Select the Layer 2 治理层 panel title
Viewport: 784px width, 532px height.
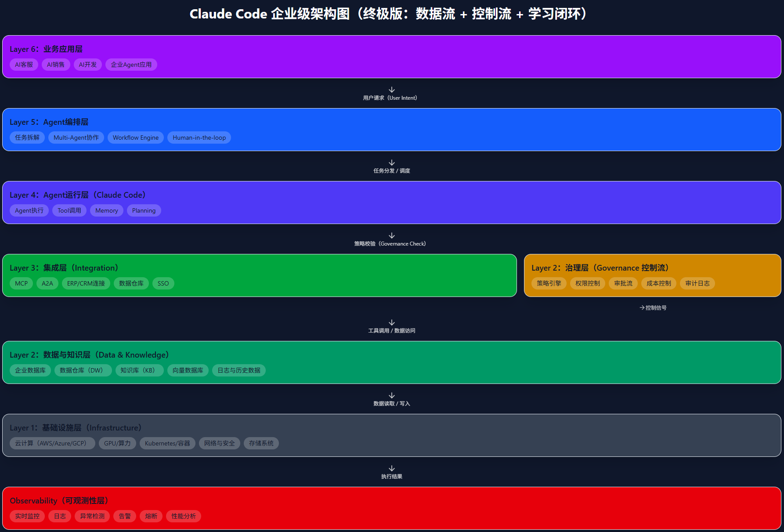pyautogui.click(x=600, y=268)
